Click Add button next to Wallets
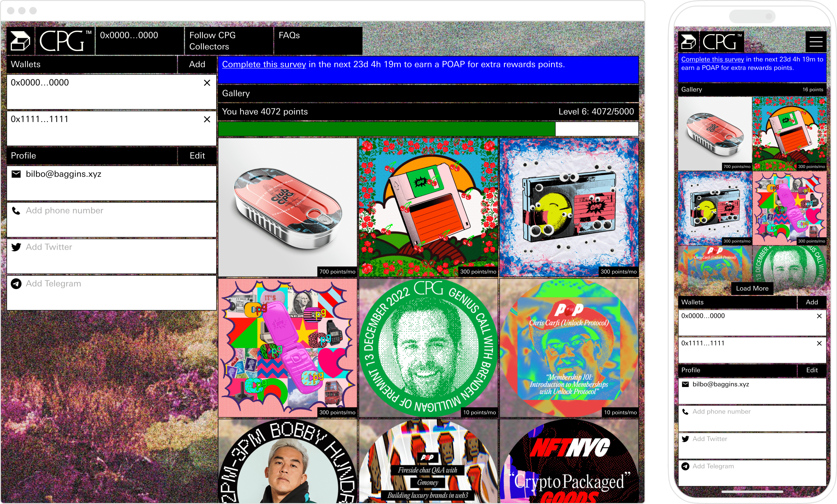 coord(197,65)
